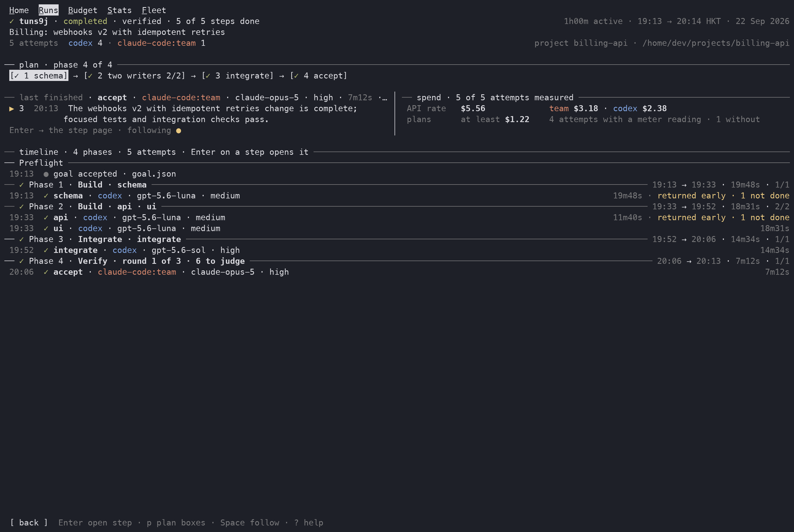794x532 pixels.
Task: Select the '4 accept' plan box
Action: 318,76
